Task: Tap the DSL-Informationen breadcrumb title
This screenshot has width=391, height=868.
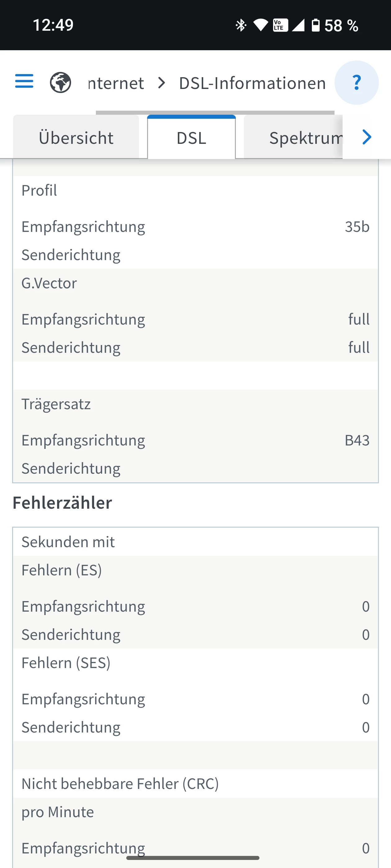Action: (x=252, y=83)
